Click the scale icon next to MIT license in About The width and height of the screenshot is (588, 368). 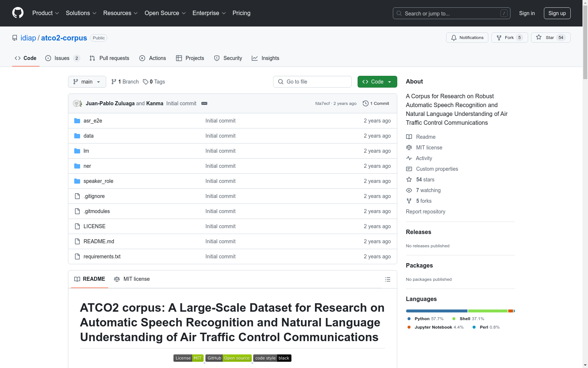[409, 148]
